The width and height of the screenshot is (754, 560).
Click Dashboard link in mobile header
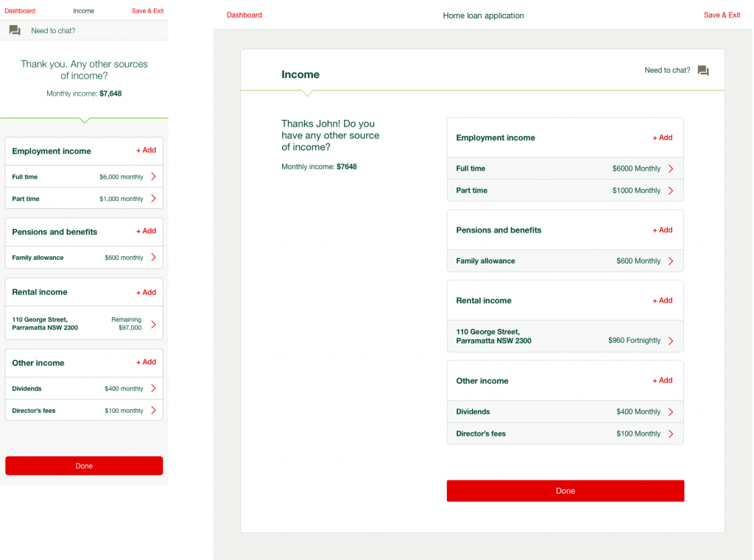pyautogui.click(x=20, y=11)
